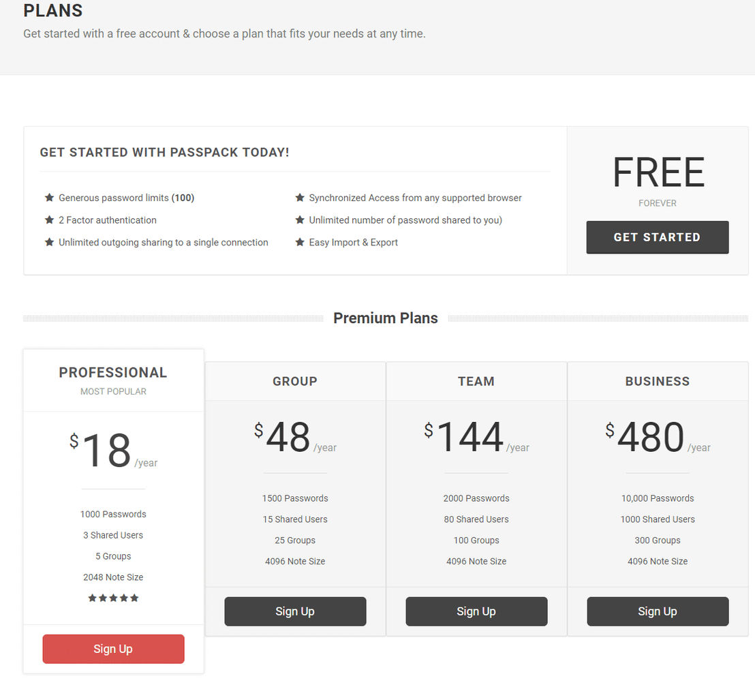The image size is (755, 700).
Task: Click the $480 /year price
Action: pos(658,436)
